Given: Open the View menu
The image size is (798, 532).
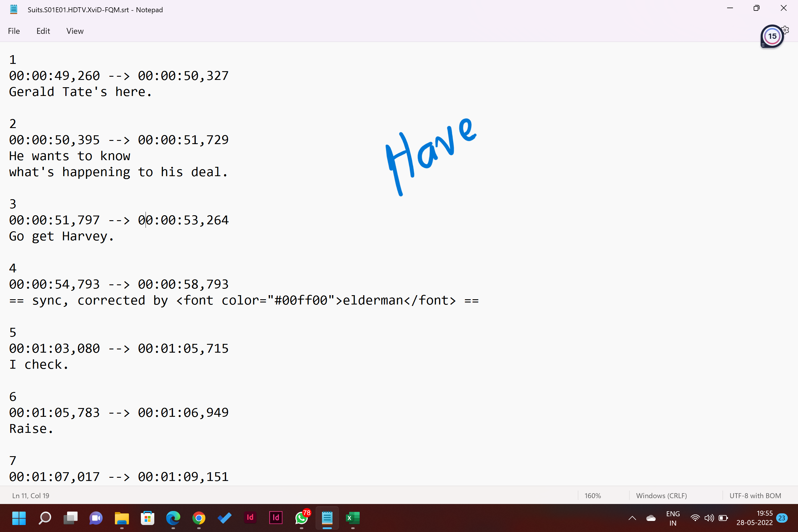Looking at the screenshot, I should 75,31.
